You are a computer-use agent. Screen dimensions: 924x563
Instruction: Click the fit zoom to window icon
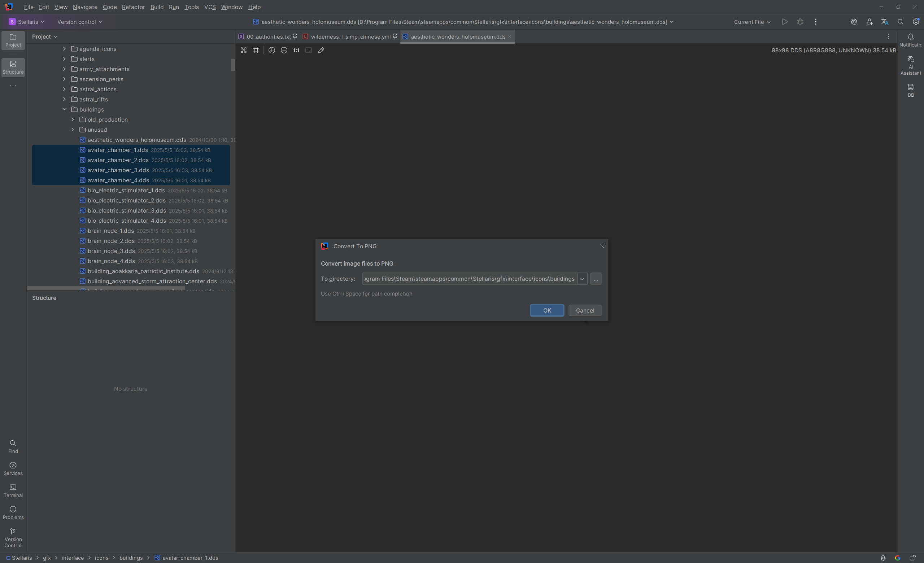[x=309, y=50]
